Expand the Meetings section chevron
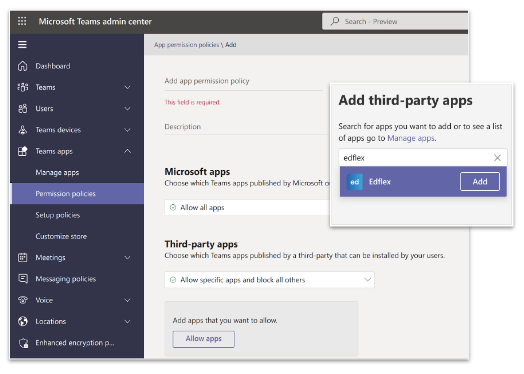 click(x=127, y=257)
